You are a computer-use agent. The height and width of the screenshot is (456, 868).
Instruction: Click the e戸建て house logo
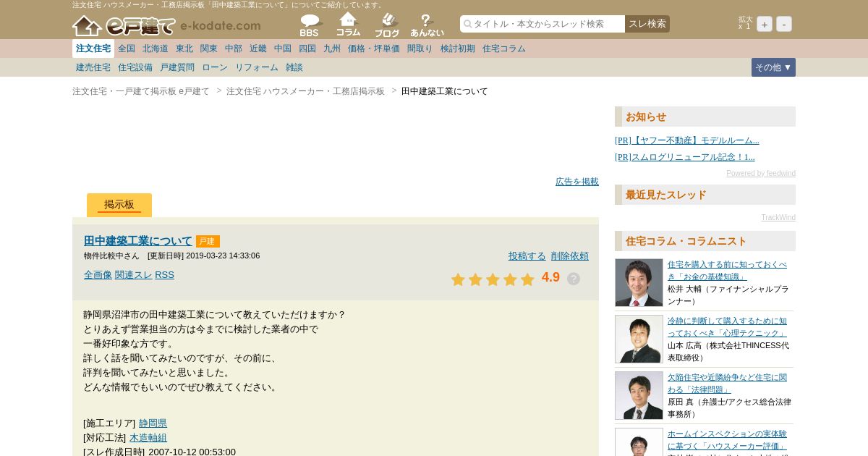click(x=124, y=26)
